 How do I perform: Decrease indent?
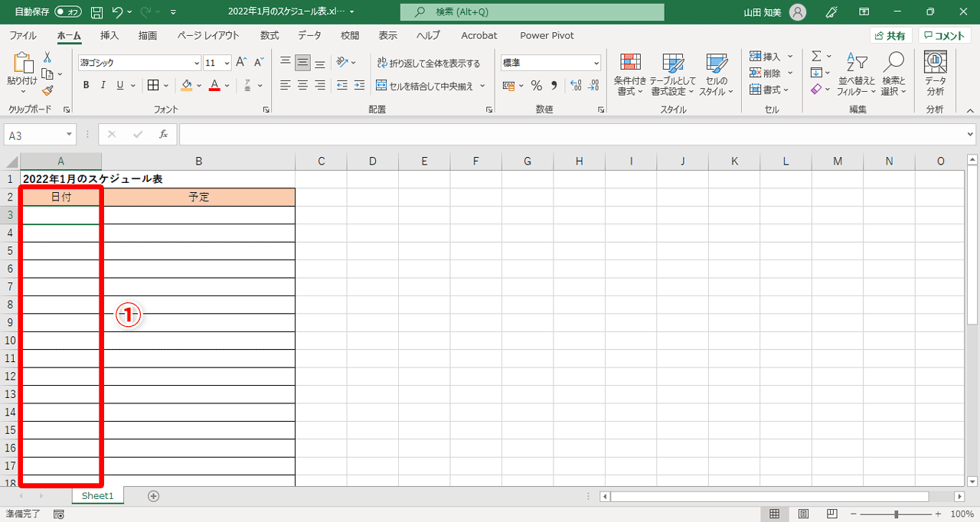tap(341, 85)
